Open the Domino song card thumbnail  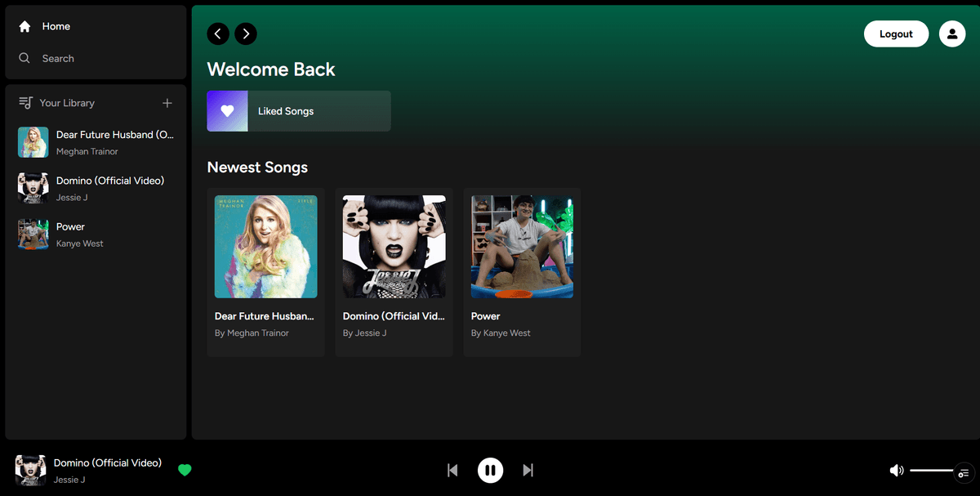pyautogui.click(x=394, y=246)
